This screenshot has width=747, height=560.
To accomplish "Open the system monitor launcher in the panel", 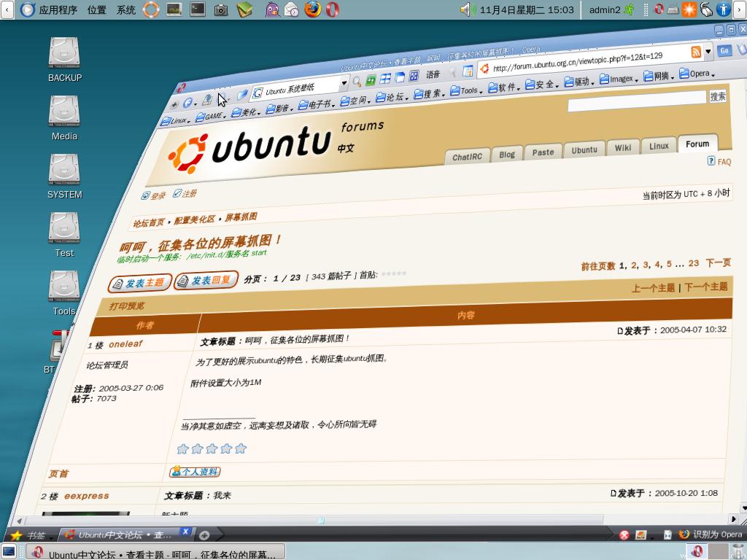I will tap(174, 9).
